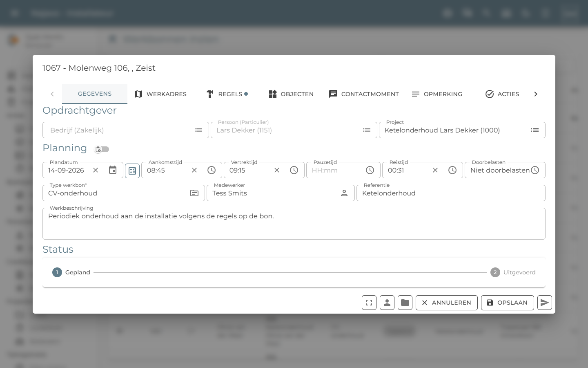Show more tabs with the right chevron
The width and height of the screenshot is (588, 368).
536,94
